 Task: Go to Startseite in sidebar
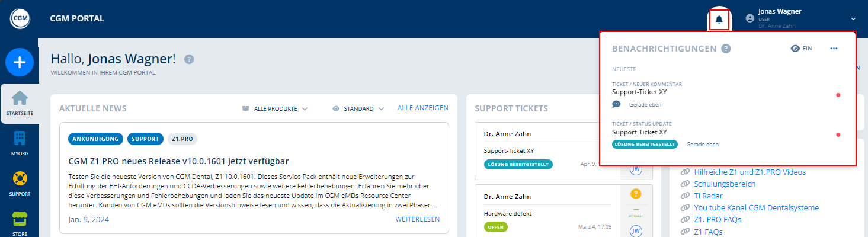click(x=20, y=103)
